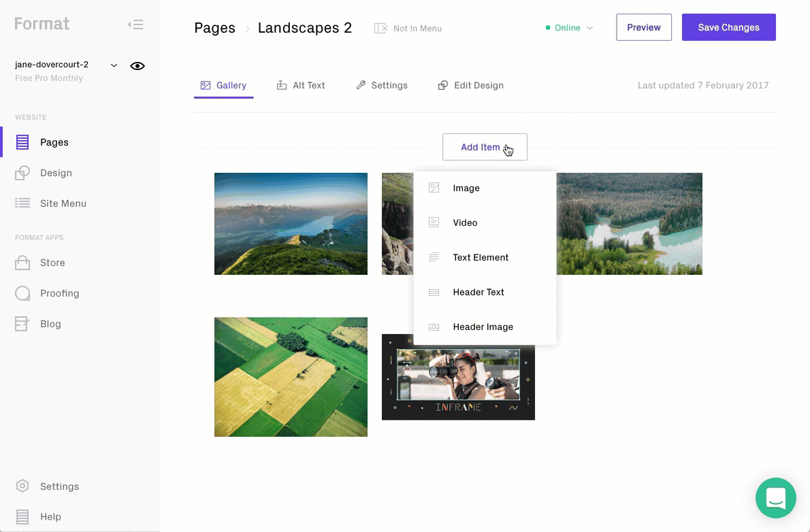The height and width of the screenshot is (532, 810).
Task: Choose Video from the Add Item menu
Action: (x=485, y=222)
